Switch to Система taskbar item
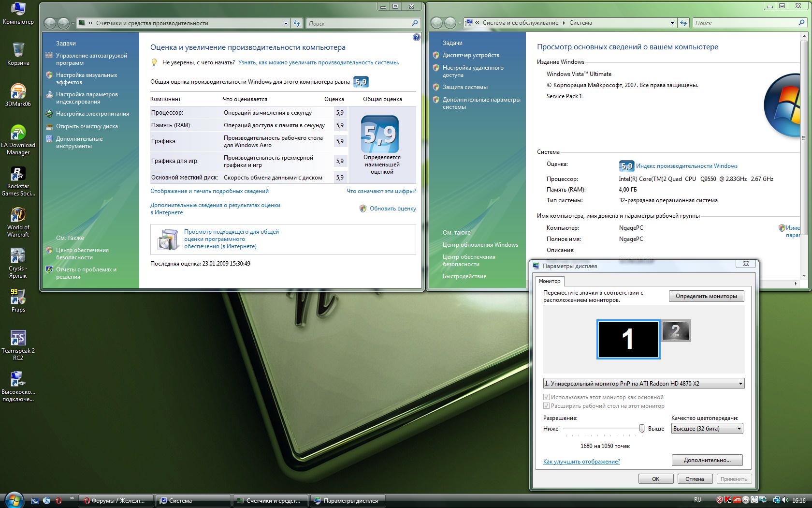This screenshot has width=812, height=508. tap(194, 501)
